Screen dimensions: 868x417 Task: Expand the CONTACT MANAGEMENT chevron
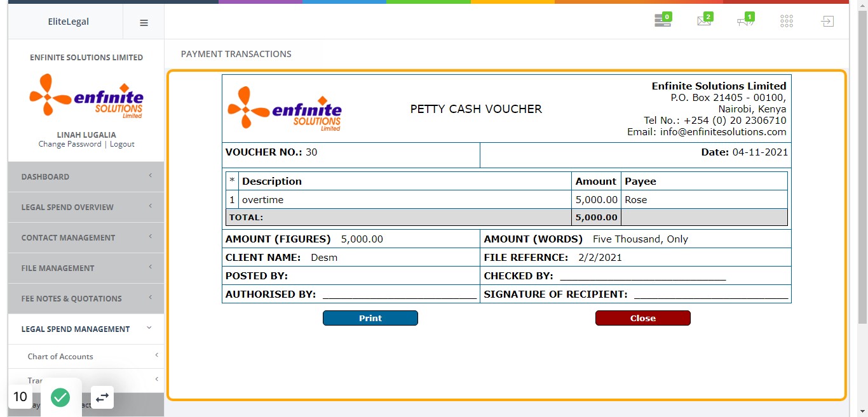(x=151, y=237)
